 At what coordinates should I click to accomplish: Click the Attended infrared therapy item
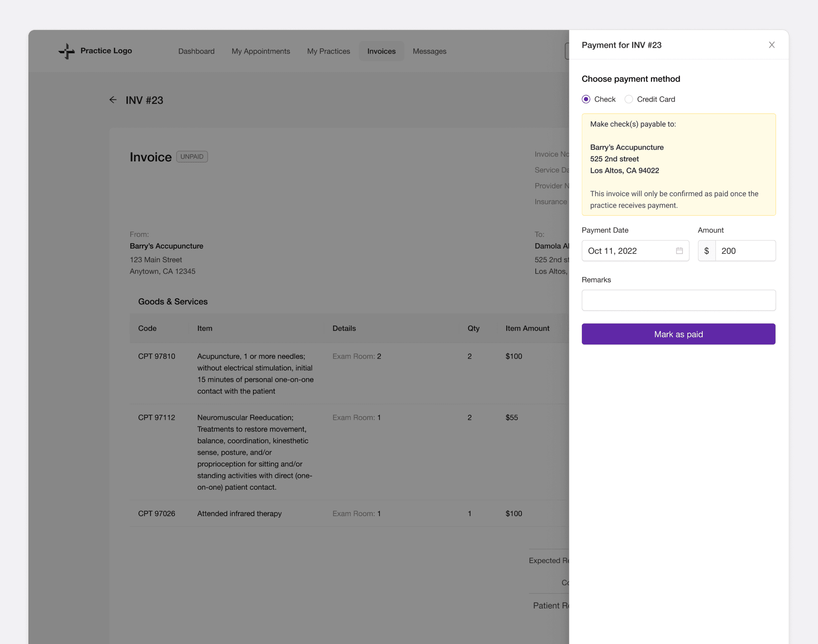click(239, 513)
